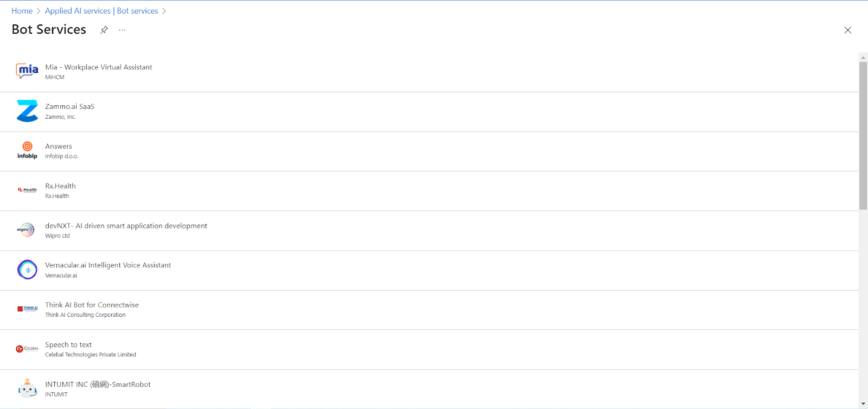Close the Bot Services pane
The height and width of the screenshot is (409, 868).
tap(847, 30)
